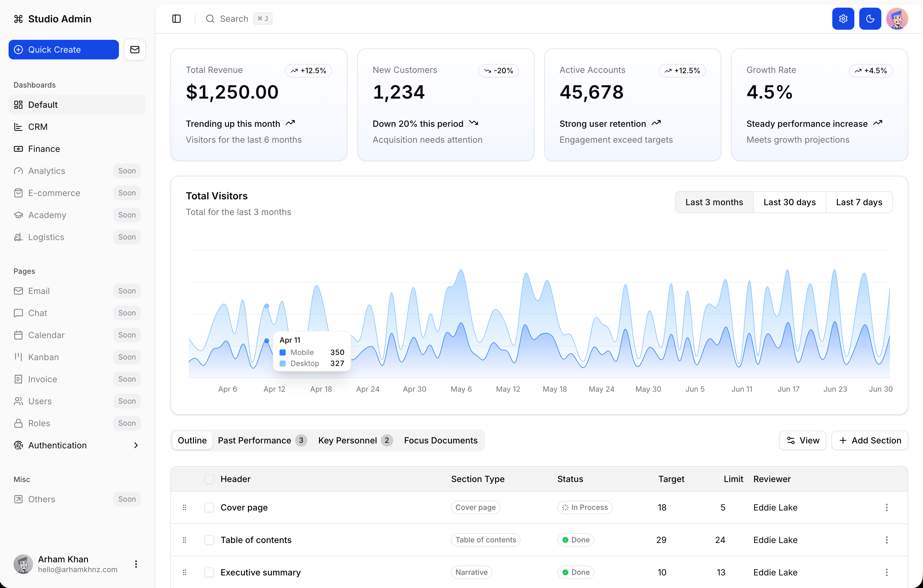Expand the Authentication menu chevron
This screenshot has height=588, width=923.
pyautogui.click(x=136, y=445)
